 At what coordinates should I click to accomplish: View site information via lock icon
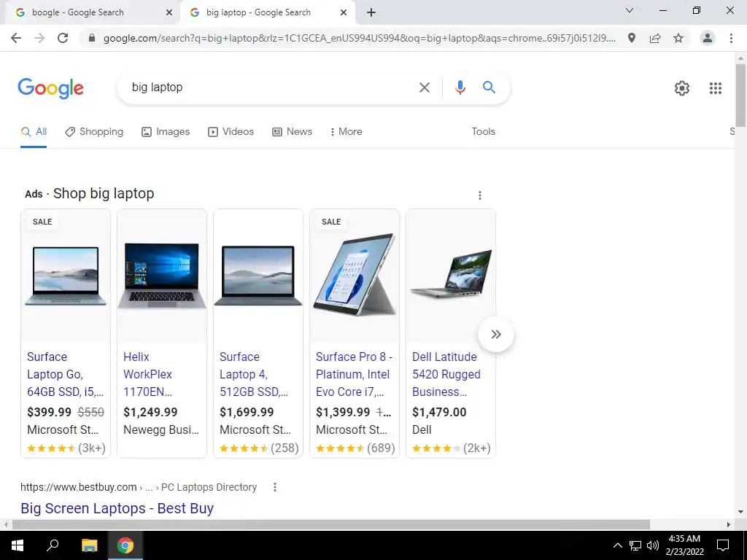pyautogui.click(x=92, y=38)
